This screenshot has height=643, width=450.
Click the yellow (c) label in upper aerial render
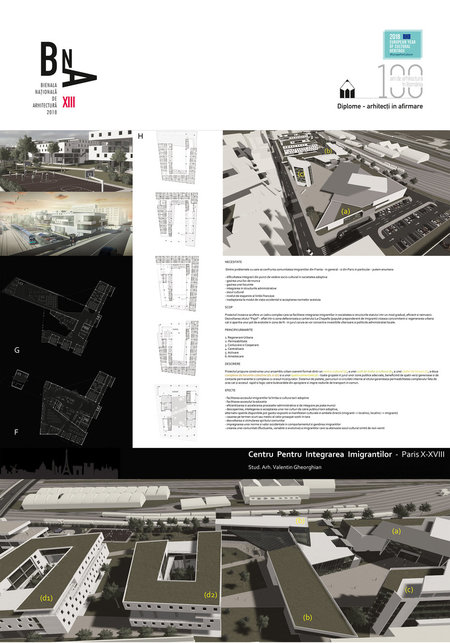301,174
